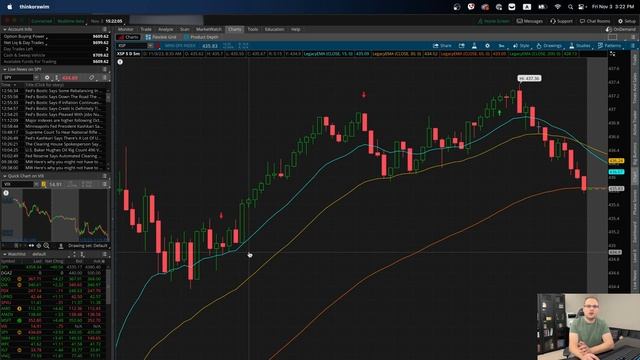Viewport: 640px width, 360px height.
Task: Open the Style menu in chart toolbar
Action: click(x=521, y=46)
